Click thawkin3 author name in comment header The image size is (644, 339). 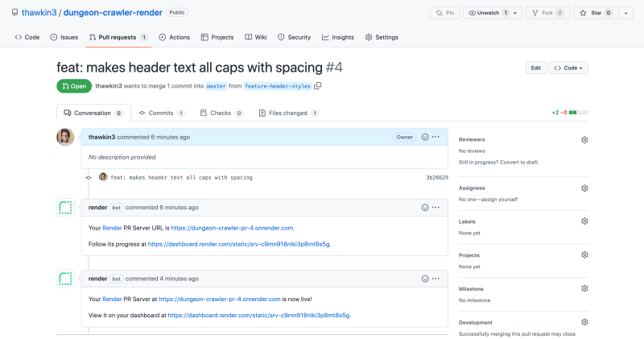101,137
